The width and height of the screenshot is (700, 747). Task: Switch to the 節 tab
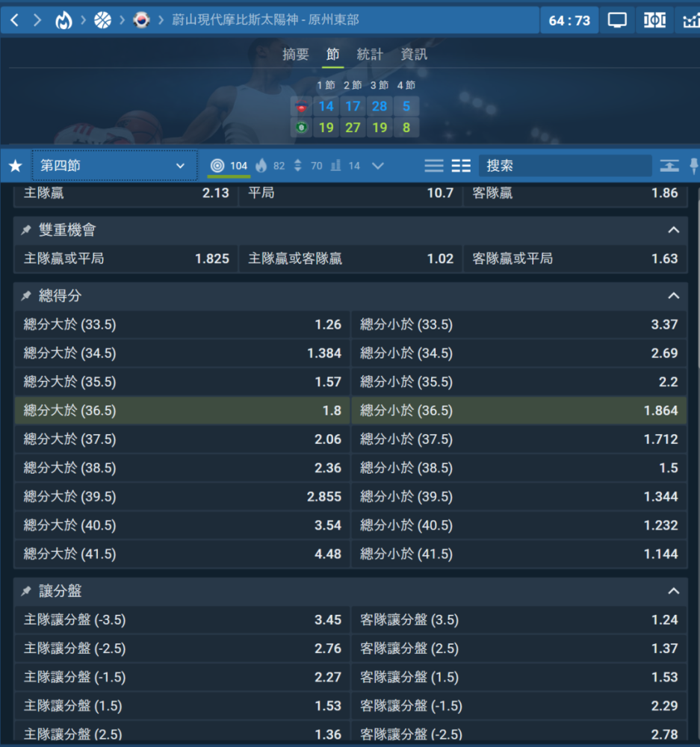[x=332, y=55]
